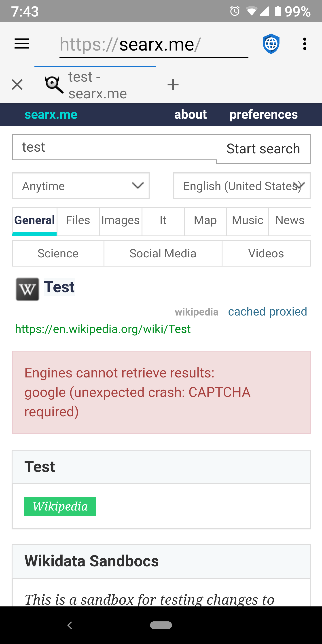
Task: Open the Anytime time range dropdown
Action: (x=80, y=186)
